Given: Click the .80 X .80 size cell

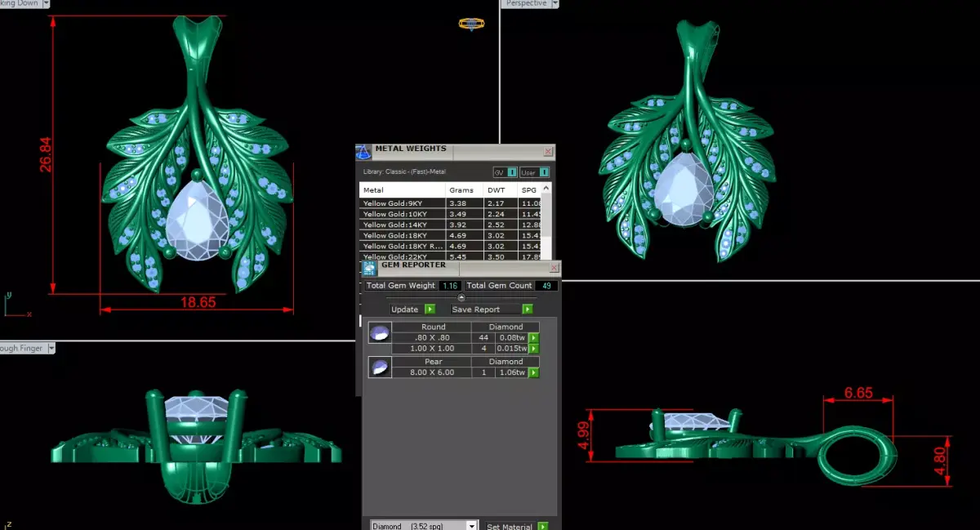Looking at the screenshot, I should point(432,338).
